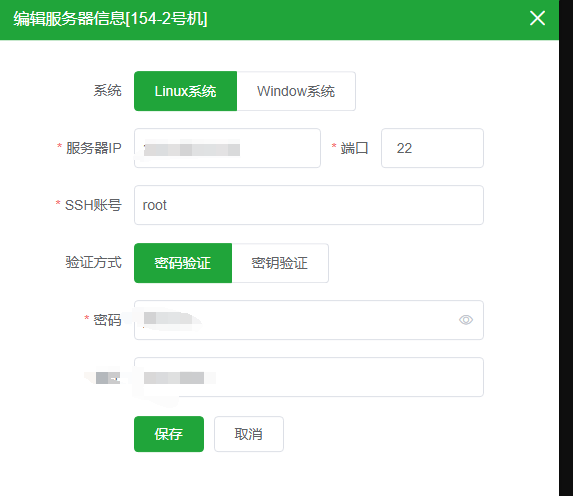Focus the SSH账号 field containing root

click(309, 205)
